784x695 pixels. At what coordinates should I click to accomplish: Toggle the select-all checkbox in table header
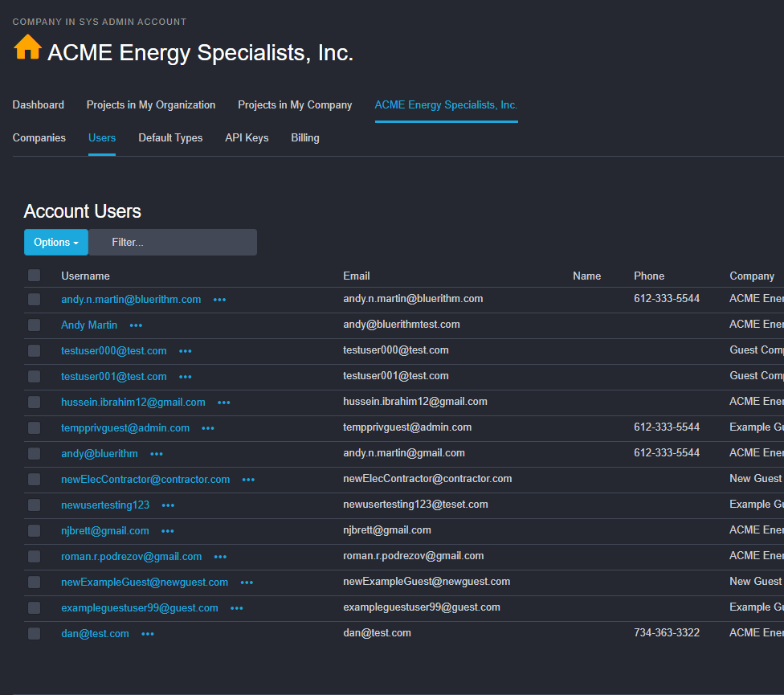(34, 276)
